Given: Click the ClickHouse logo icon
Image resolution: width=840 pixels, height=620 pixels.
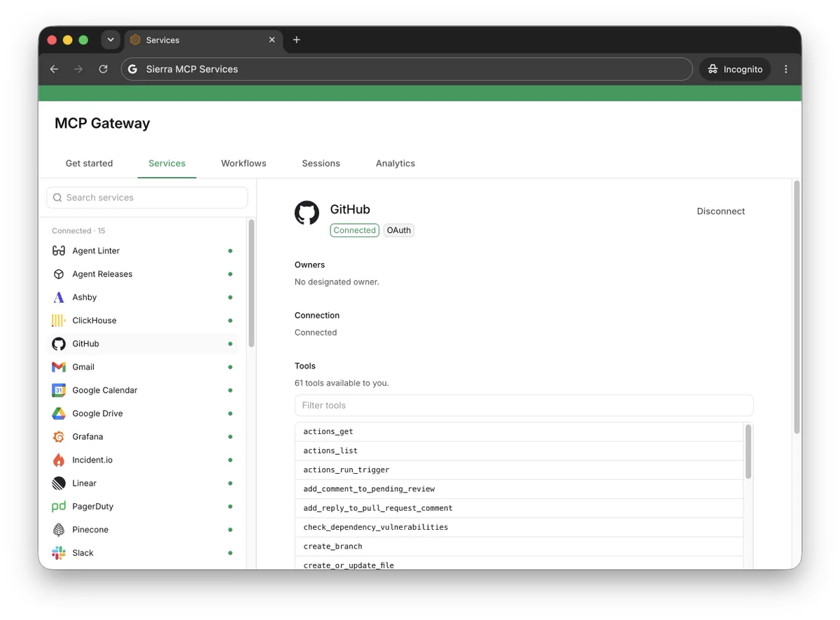Looking at the screenshot, I should coord(59,320).
